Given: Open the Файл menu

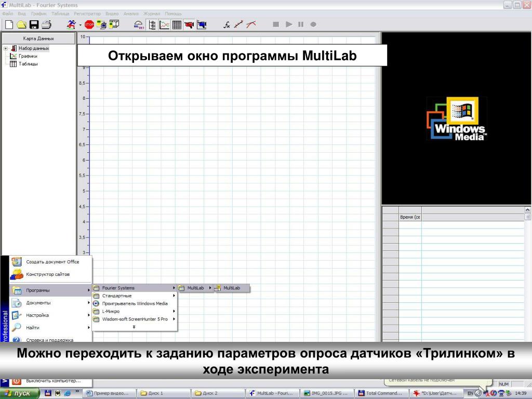Looking at the screenshot, I should click(x=7, y=14).
